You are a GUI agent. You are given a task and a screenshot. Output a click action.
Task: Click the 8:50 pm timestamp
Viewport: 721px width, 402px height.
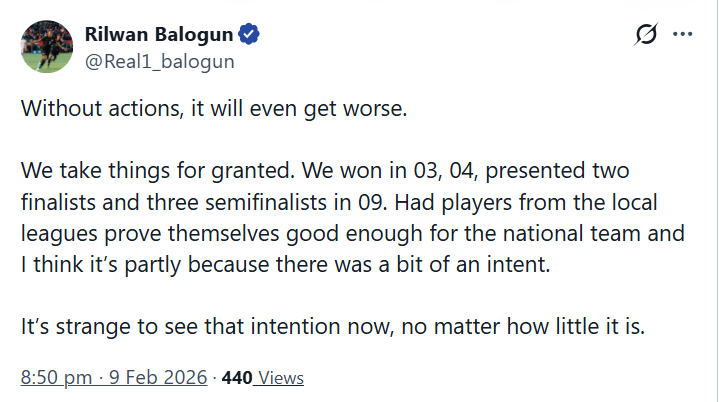(x=55, y=378)
